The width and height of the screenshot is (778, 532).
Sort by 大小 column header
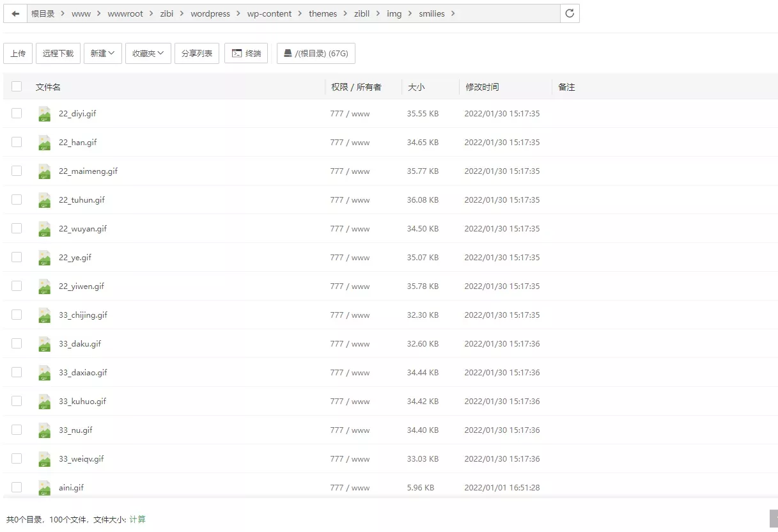coord(416,87)
